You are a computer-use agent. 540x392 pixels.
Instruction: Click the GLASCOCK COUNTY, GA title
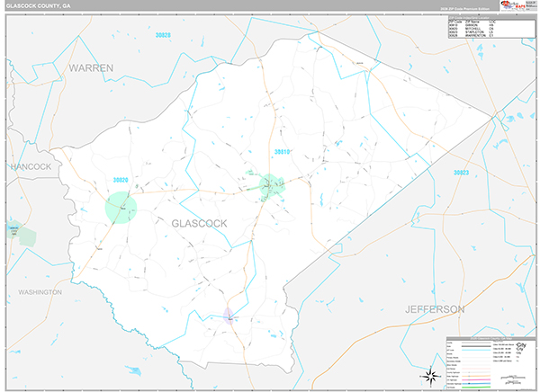[38, 6]
